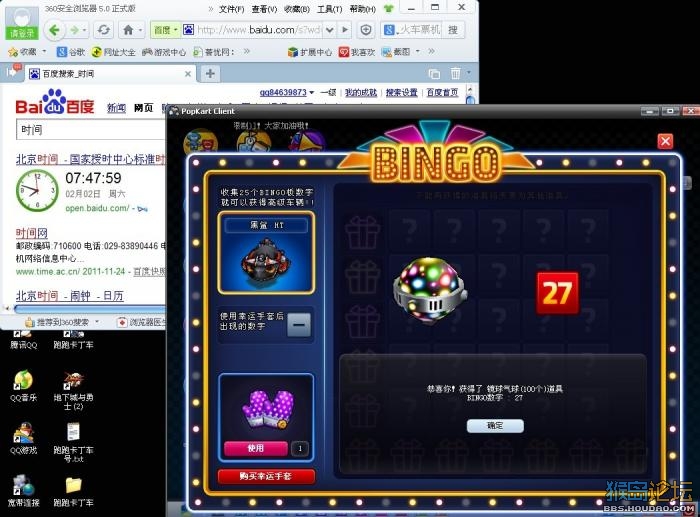This screenshot has width=700, height=517.
Task: Open the 跑跑卡丁车号.txt file
Action: [73, 442]
